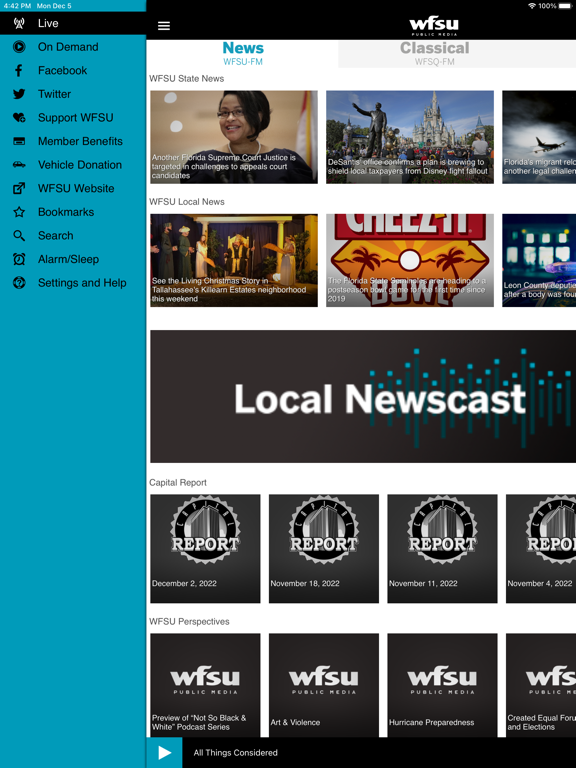Click the WFSU State News heading

pyautogui.click(x=187, y=78)
